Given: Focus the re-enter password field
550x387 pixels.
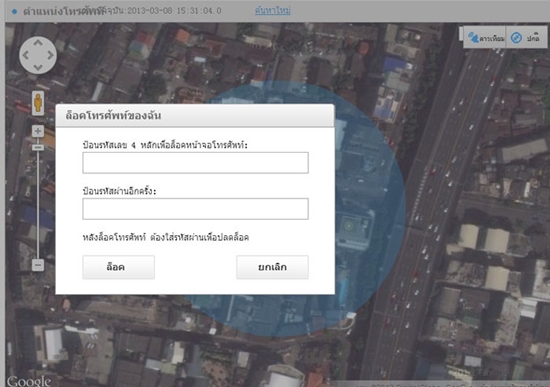Looking at the screenshot, I should click(x=195, y=209).
